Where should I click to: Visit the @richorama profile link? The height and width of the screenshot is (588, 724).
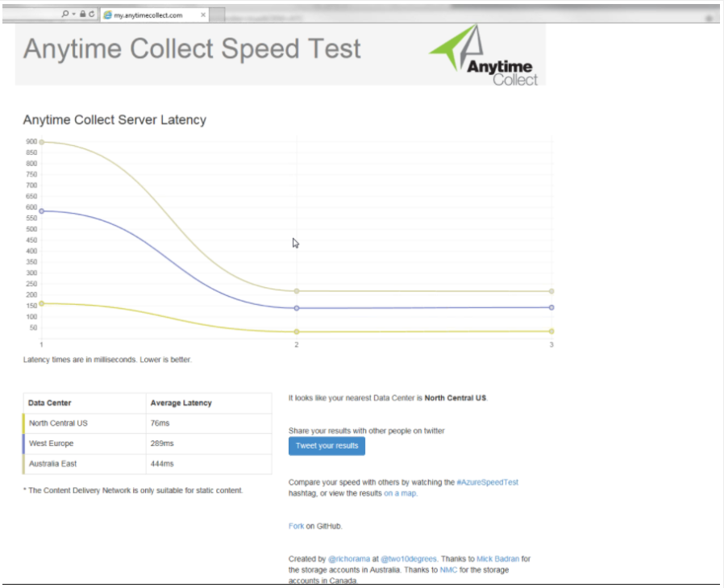(348, 559)
